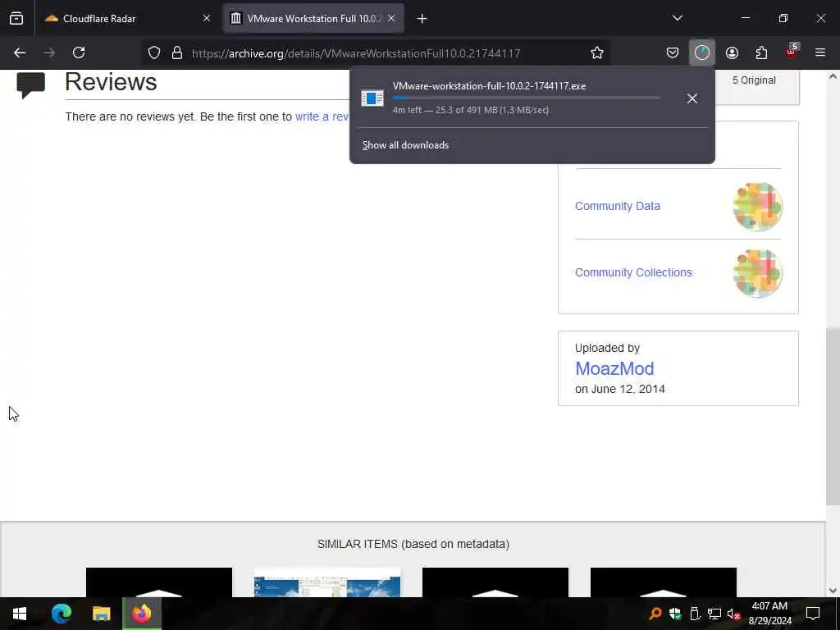This screenshot has height=630, width=840.
Task: Click the Firefox taskbar icon
Action: (142, 614)
